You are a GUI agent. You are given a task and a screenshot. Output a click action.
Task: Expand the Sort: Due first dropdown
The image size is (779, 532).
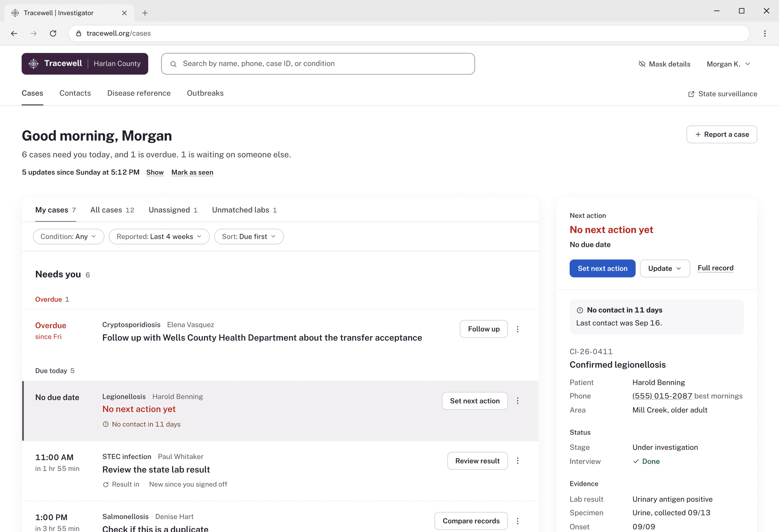(249, 236)
